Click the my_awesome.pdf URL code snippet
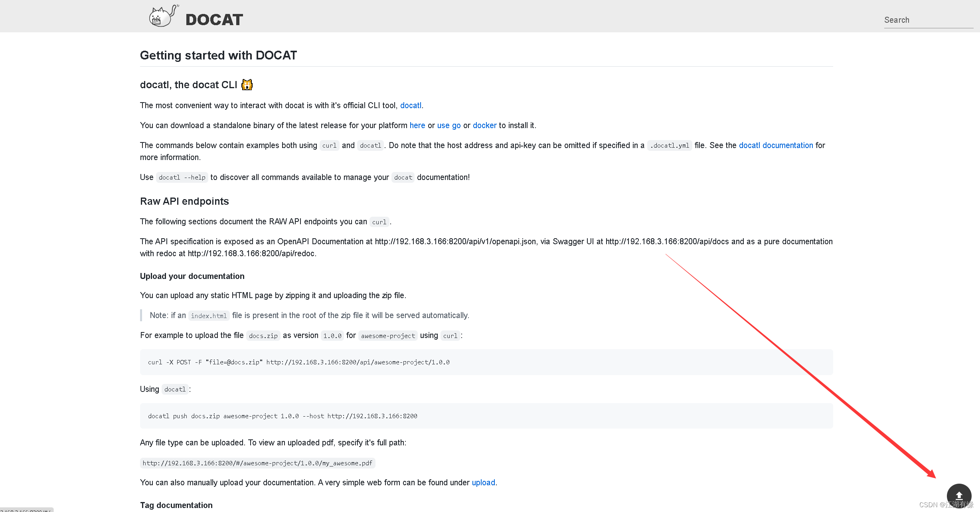This screenshot has height=512, width=980. [x=257, y=463]
